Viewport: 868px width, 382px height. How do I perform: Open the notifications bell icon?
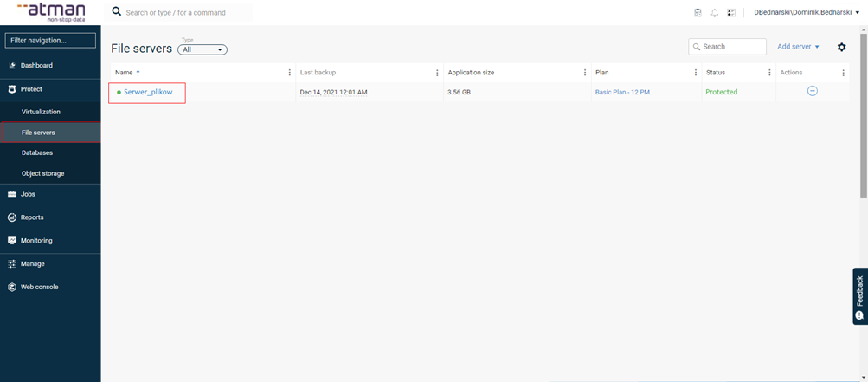(x=715, y=13)
